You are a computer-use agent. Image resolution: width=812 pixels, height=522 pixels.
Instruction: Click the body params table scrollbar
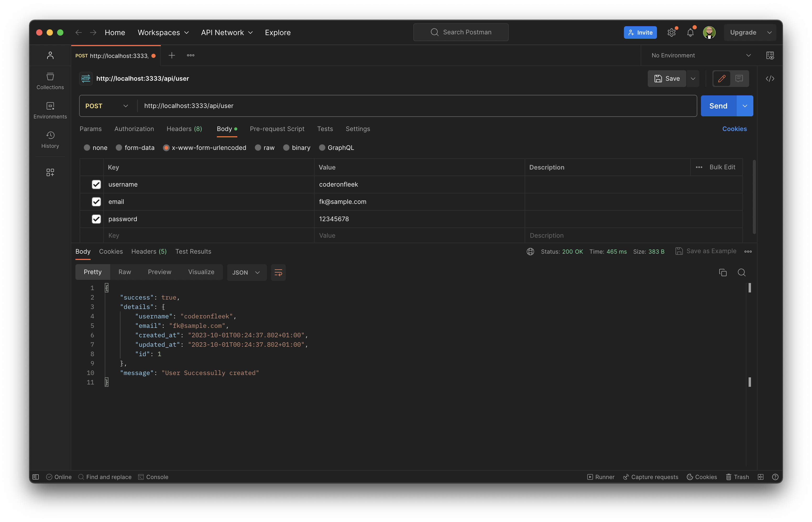[x=754, y=197]
